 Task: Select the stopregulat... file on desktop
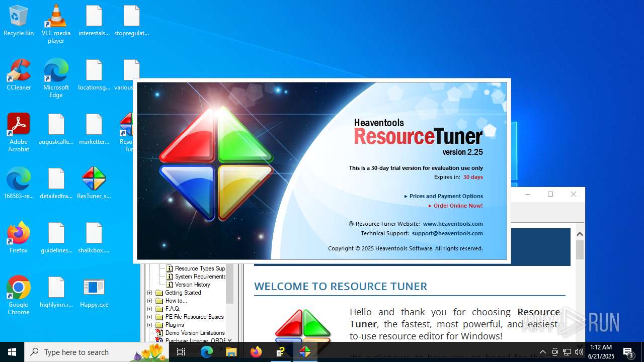tap(132, 21)
